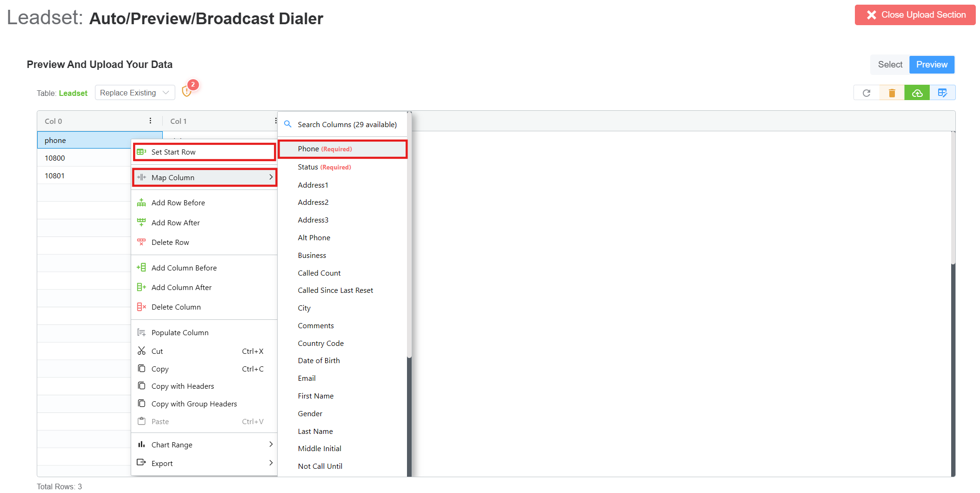Click the search icon in column list

pyautogui.click(x=288, y=124)
